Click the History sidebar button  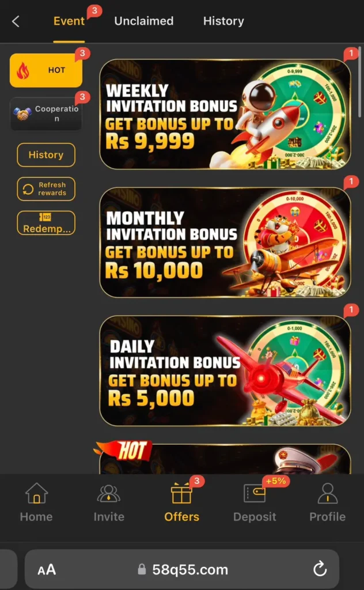pyautogui.click(x=46, y=154)
